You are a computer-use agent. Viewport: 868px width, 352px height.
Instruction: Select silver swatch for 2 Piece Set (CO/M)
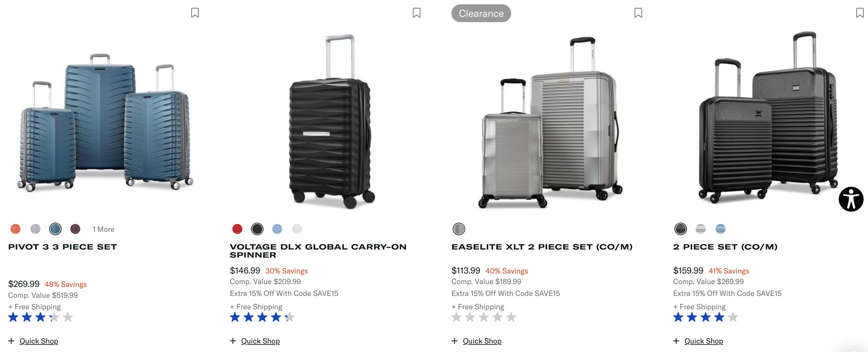pyautogui.click(x=701, y=229)
